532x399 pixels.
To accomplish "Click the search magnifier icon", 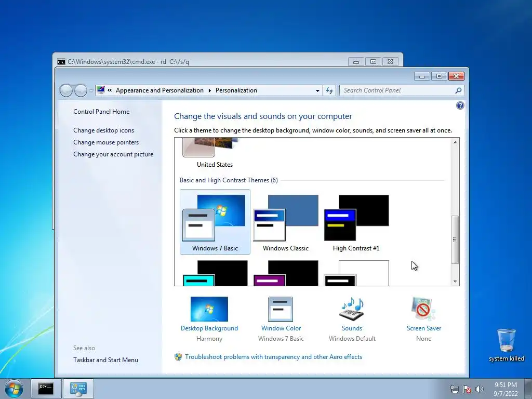I will [x=458, y=90].
